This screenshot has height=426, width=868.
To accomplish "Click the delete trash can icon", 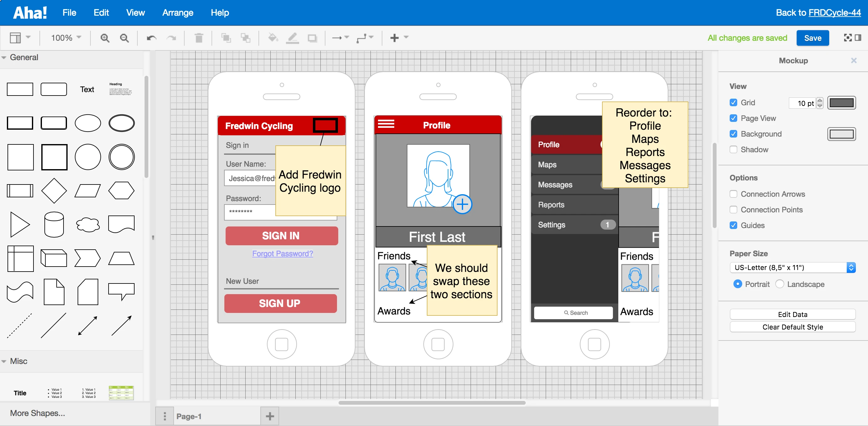I will pos(199,38).
